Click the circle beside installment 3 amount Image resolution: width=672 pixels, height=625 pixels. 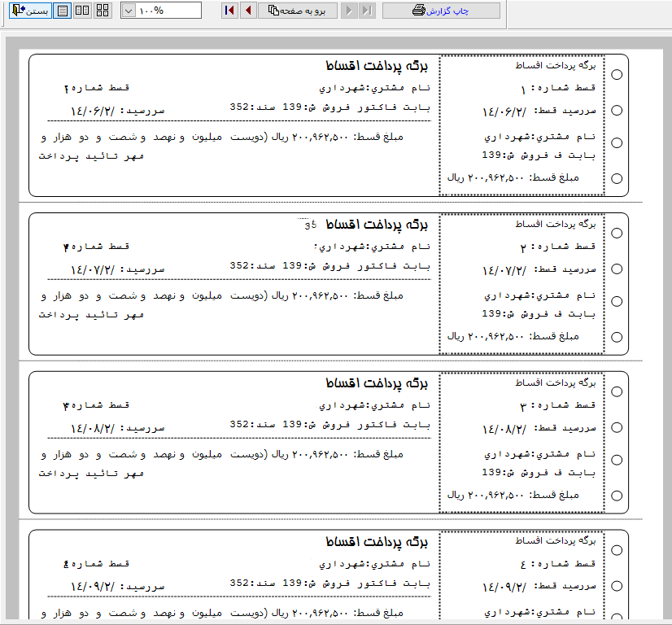coord(617,496)
